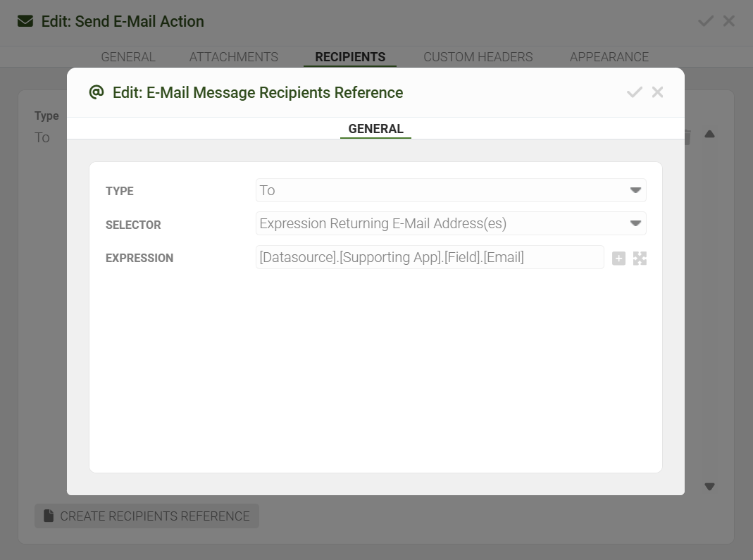
Task: Apply changes with the Recipients Reference checkmark
Action: [x=634, y=92]
